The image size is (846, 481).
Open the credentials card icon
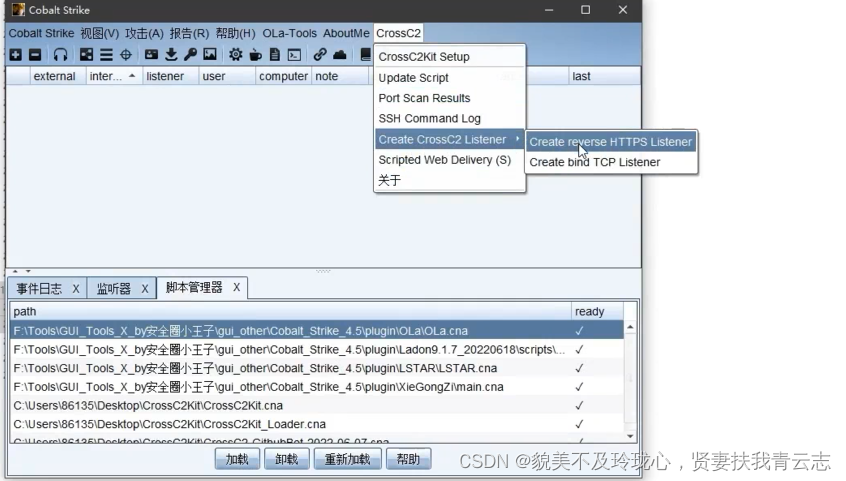151,55
